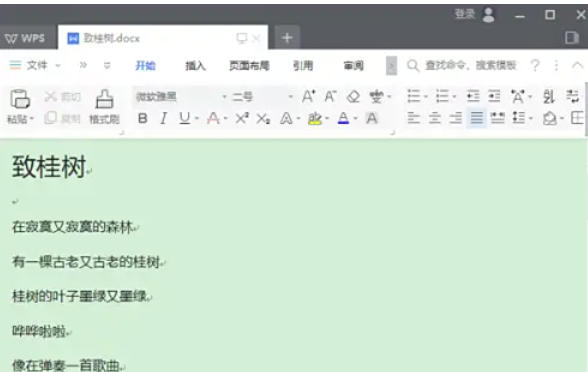Close the 致桂树.docx tab with its x
588x372 pixels.
pyautogui.click(x=256, y=38)
